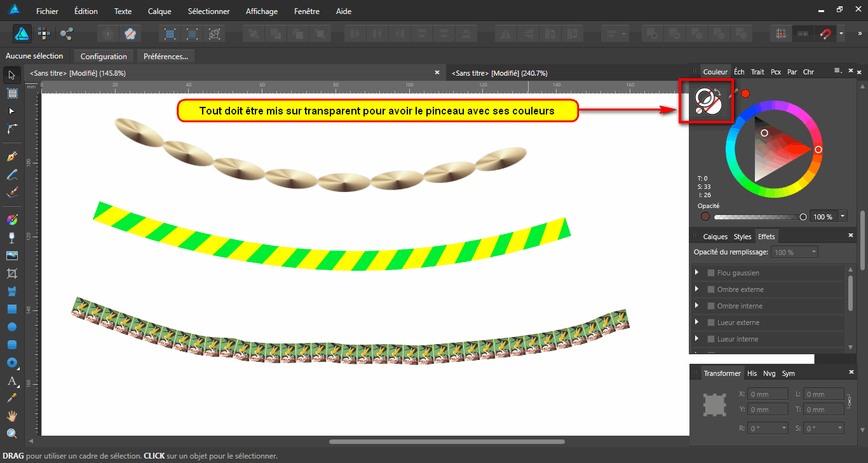Close the 145.8% document tab
This screenshot has width=868, height=463.
pyautogui.click(x=437, y=73)
